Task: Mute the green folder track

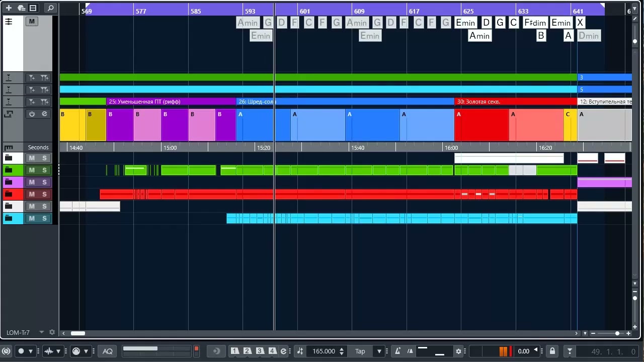Action: [x=32, y=170]
